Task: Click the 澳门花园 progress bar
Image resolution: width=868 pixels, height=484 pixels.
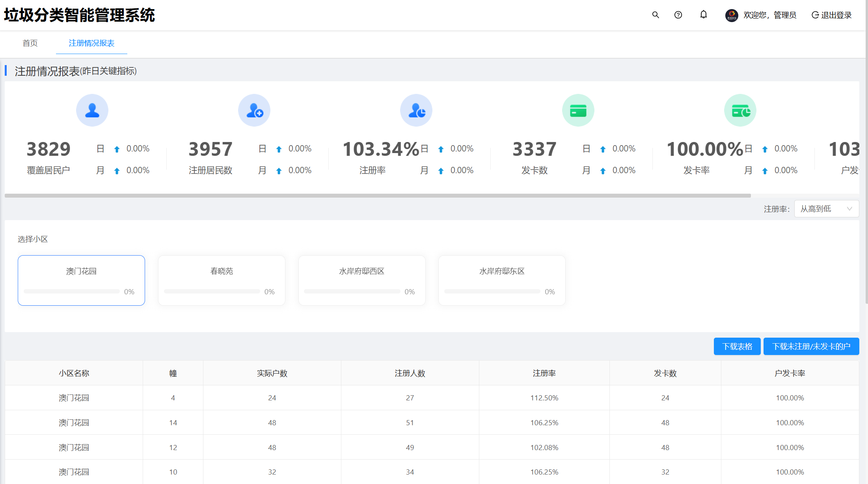Action: click(72, 292)
